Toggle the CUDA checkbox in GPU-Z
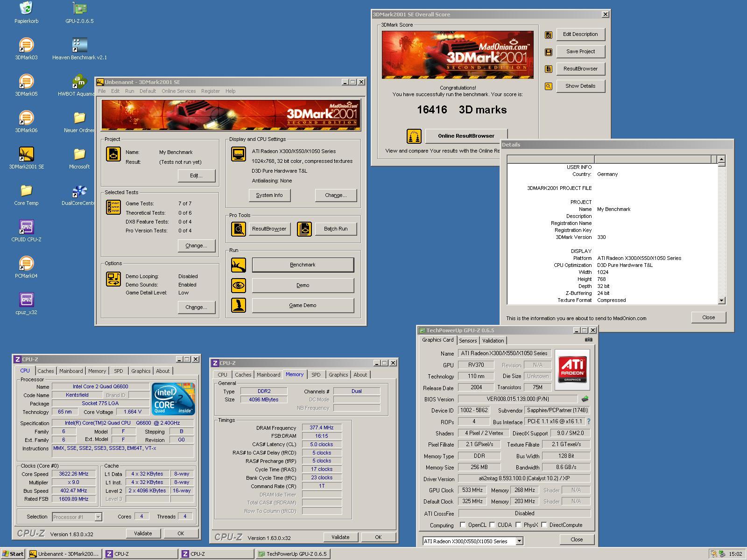This screenshot has width=747, height=560. pyautogui.click(x=492, y=525)
